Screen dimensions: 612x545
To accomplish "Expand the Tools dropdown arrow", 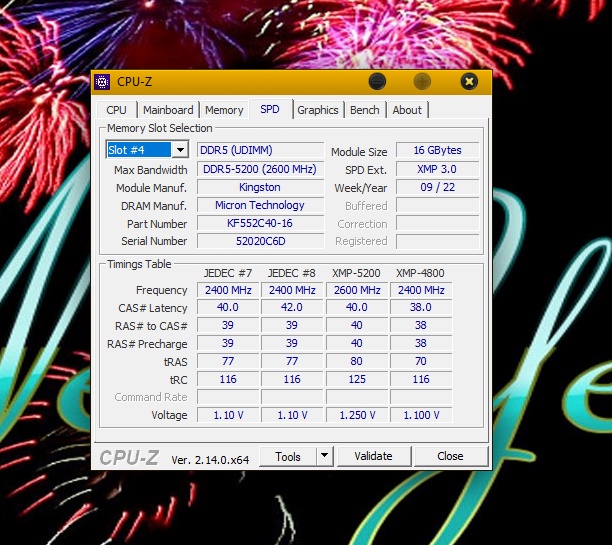I will click(x=324, y=456).
